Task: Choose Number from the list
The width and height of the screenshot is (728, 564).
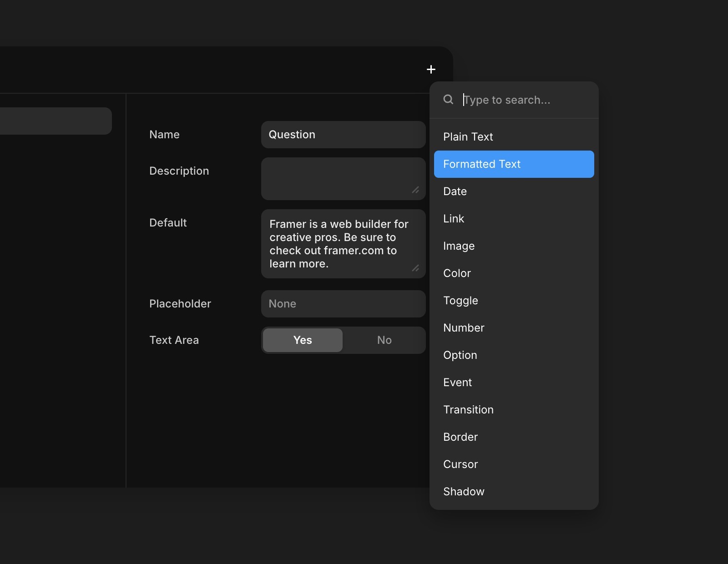Action: (514, 328)
